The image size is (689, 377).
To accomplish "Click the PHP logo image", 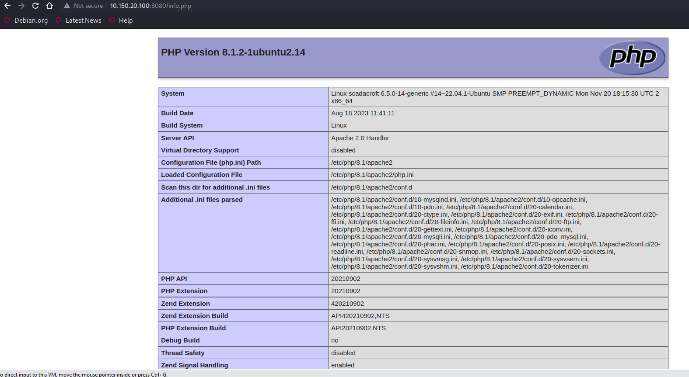I will click(x=632, y=58).
